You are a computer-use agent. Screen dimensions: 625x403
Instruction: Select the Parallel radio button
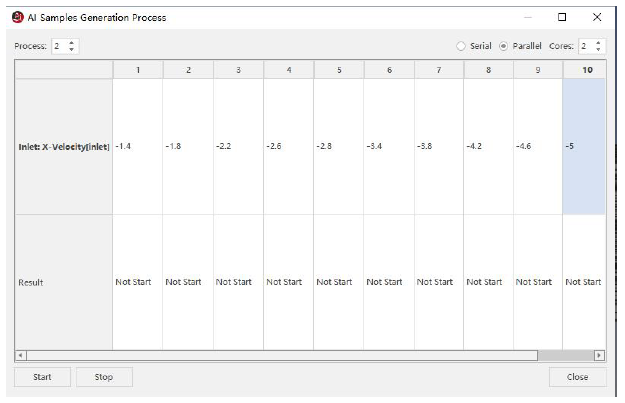click(x=504, y=47)
